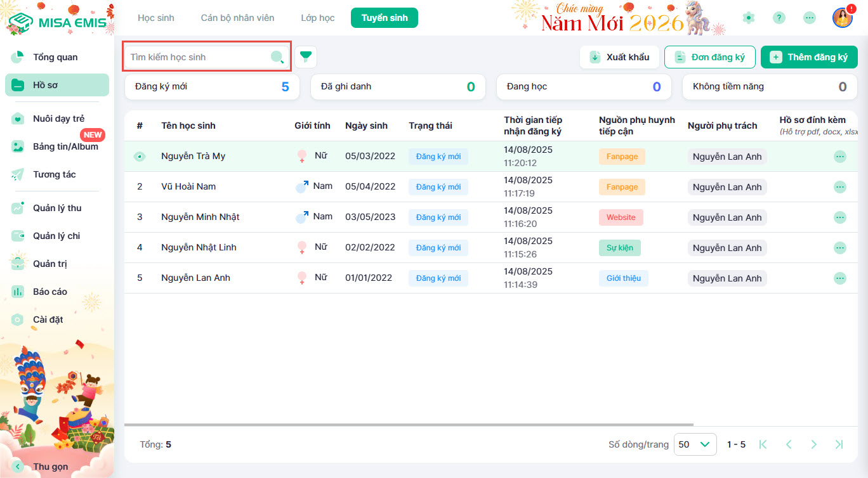Open the help question mark icon
The image size is (868, 478).
tap(779, 18)
